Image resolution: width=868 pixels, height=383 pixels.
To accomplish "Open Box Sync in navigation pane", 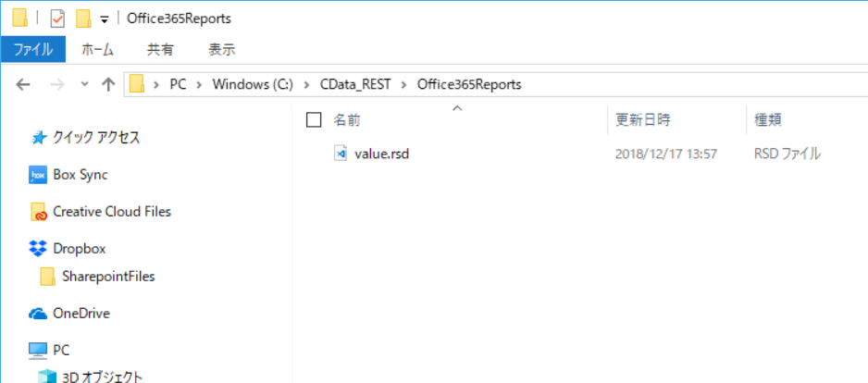I will pyautogui.click(x=81, y=175).
